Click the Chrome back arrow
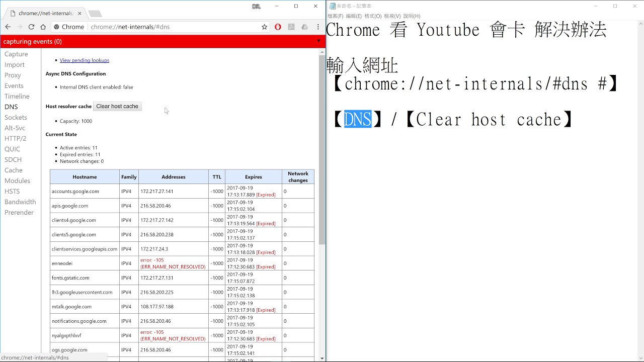Viewport: 644px width, 362px height. 8,27
